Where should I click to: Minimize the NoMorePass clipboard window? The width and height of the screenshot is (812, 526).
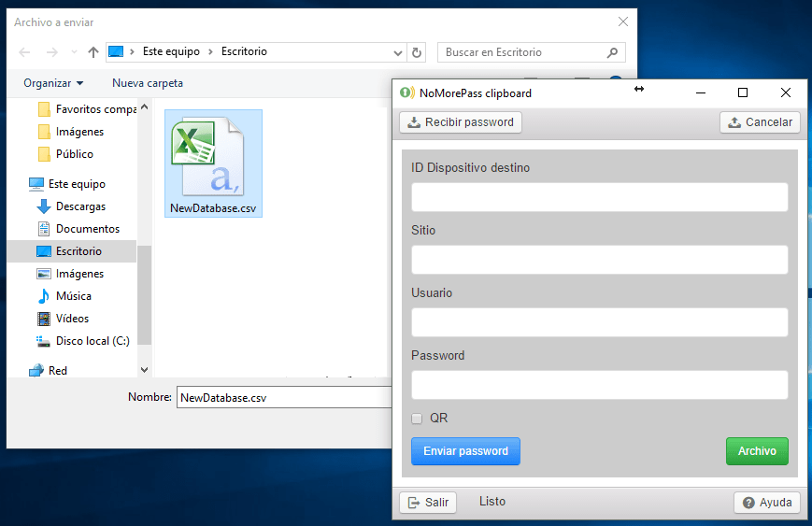701,92
